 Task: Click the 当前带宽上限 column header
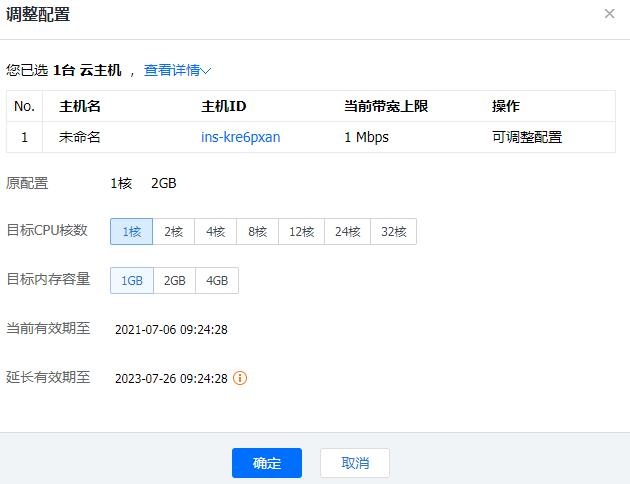coord(386,106)
